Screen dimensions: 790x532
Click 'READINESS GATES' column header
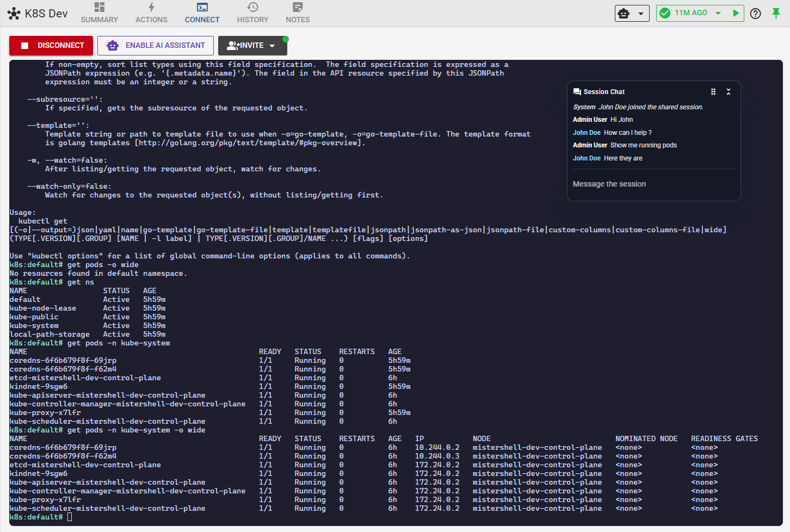coord(724,438)
